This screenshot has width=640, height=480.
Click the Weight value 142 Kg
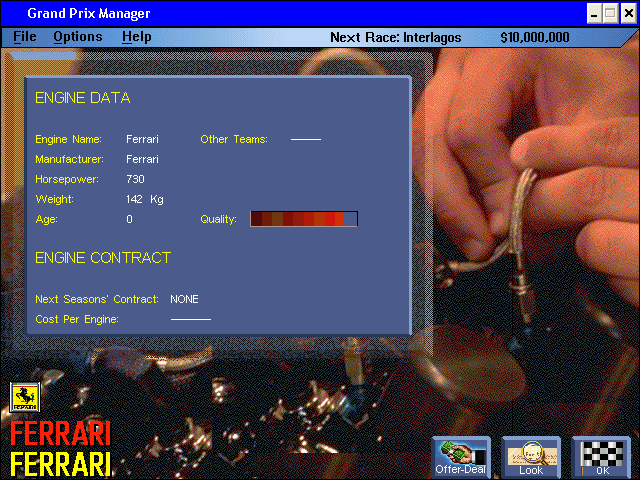point(145,199)
